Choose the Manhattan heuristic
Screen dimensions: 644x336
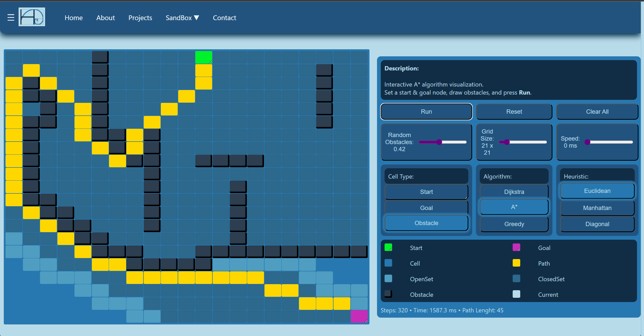coord(597,208)
